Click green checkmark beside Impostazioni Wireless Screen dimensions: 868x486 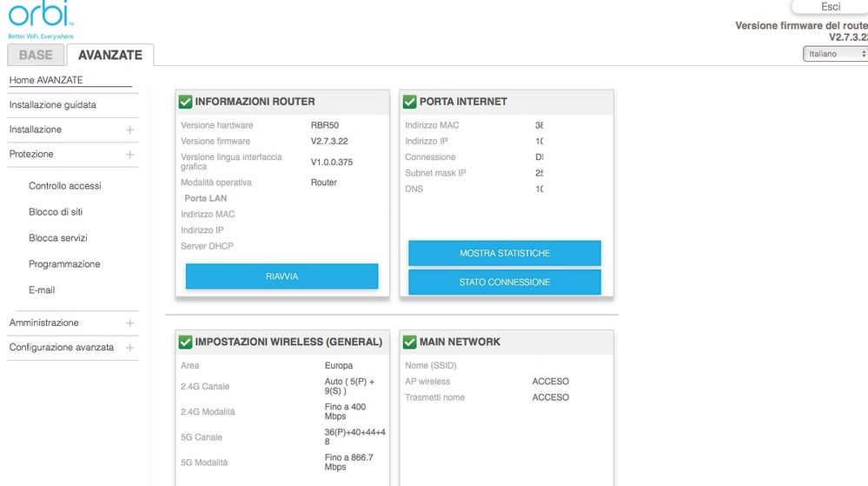tap(185, 343)
